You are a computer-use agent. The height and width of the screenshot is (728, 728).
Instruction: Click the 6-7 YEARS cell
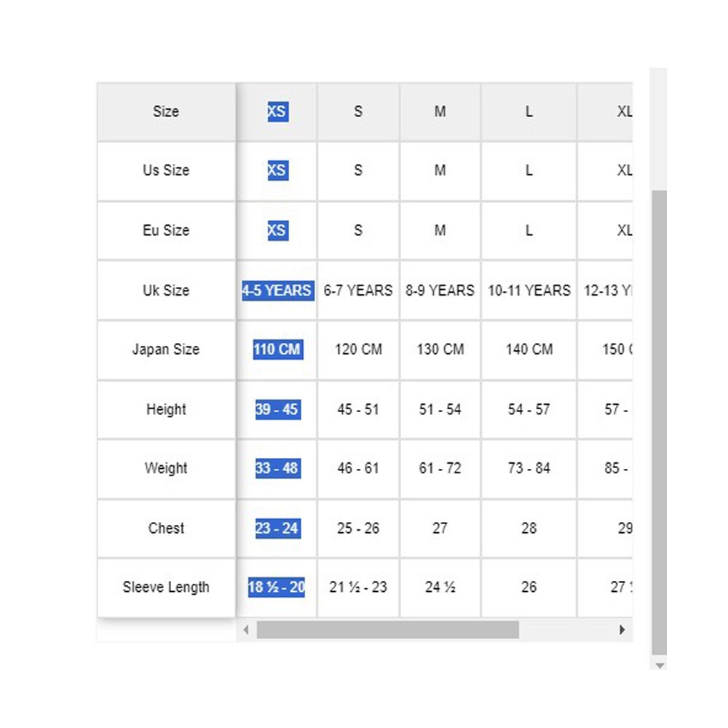(358, 290)
